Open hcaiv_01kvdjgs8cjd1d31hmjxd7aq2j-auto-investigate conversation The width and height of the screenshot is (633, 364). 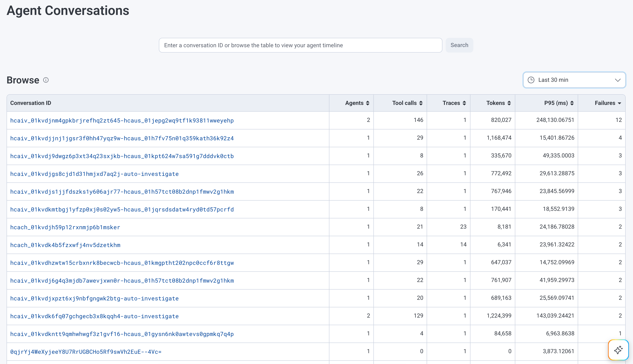pos(94,174)
